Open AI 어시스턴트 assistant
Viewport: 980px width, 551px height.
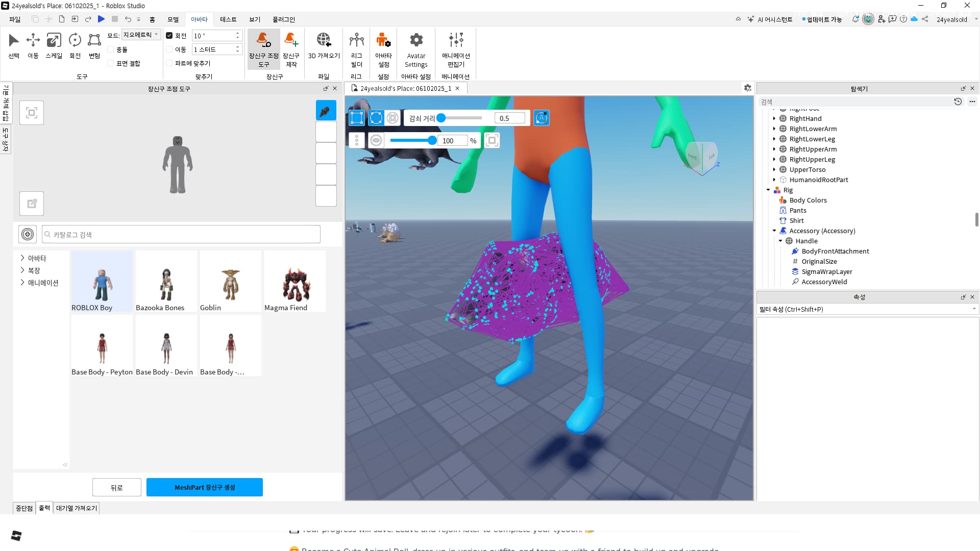tap(770, 19)
